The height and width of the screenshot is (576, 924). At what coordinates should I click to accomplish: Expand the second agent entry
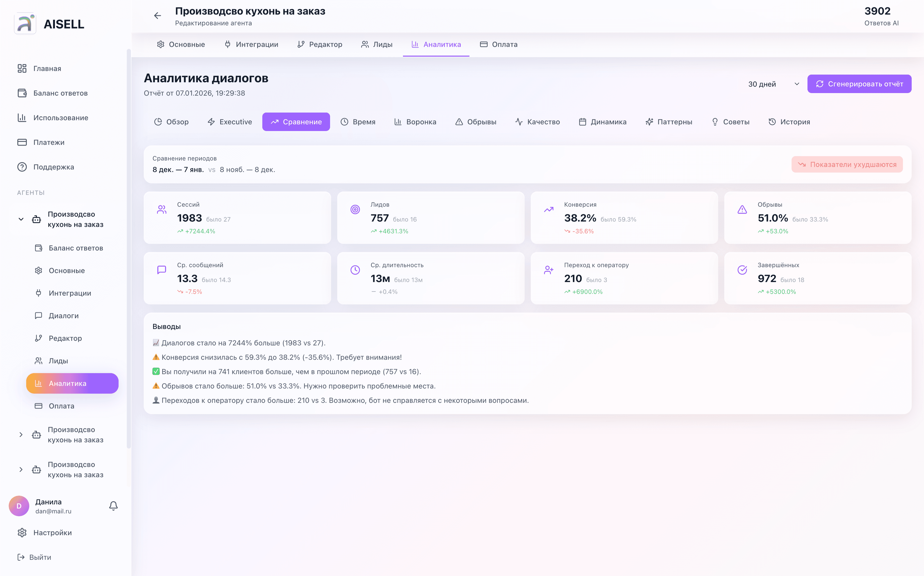[x=21, y=435]
